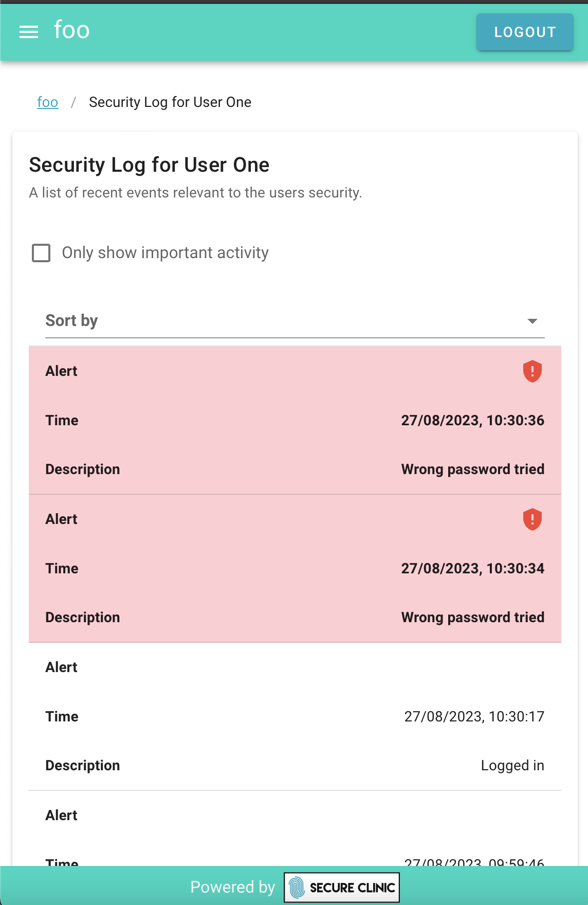Follow the foo link in breadcrumbs
Viewport: 588px width, 905px height.
coord(47,102)
